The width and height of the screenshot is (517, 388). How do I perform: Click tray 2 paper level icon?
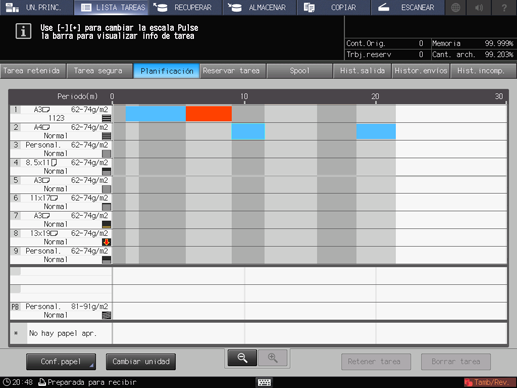point(106,136)
